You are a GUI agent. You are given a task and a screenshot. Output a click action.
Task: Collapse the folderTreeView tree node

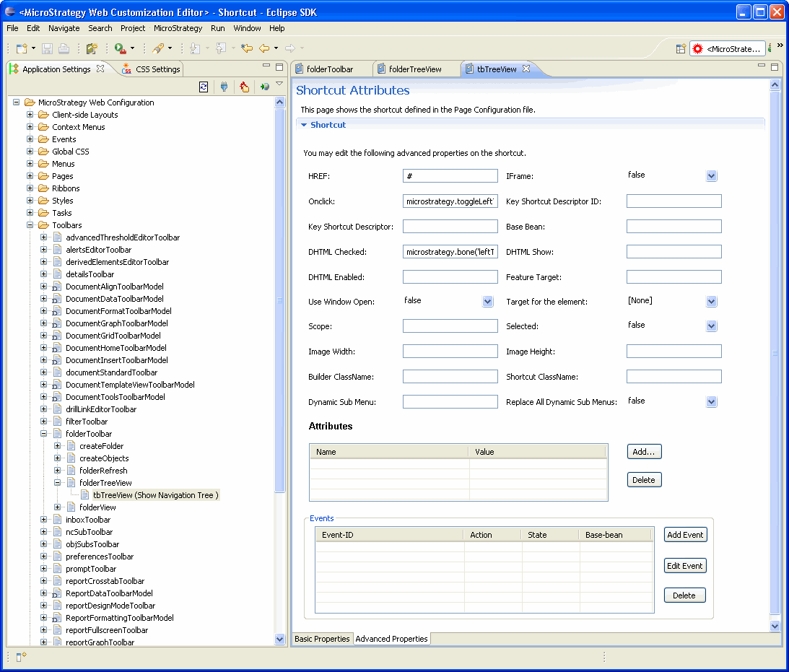coord(57,483)
